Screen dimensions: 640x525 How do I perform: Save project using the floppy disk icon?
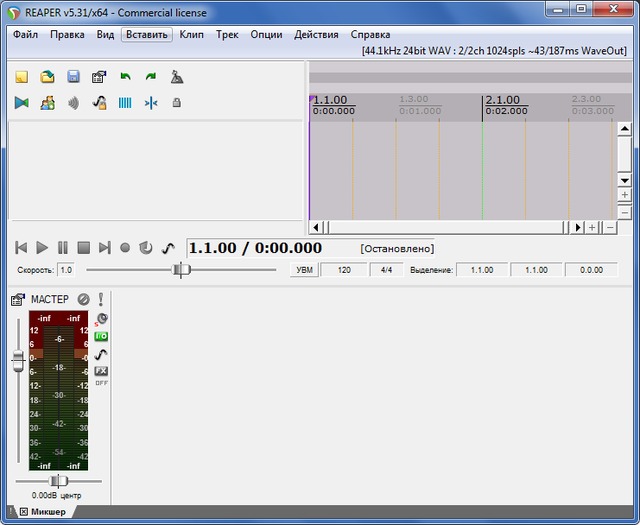(73, 76)
